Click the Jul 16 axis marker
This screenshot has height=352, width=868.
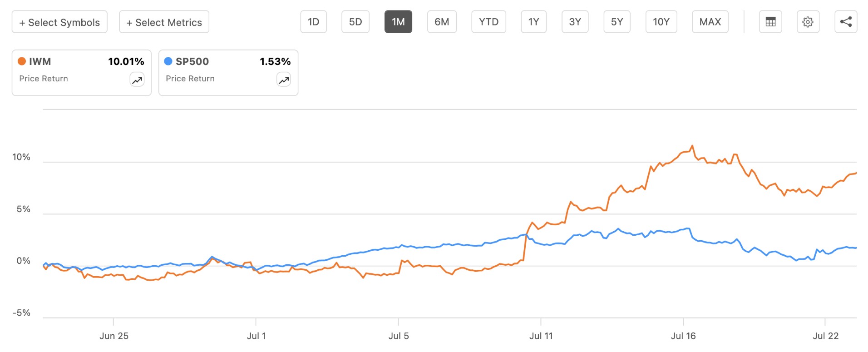(683, 336)
